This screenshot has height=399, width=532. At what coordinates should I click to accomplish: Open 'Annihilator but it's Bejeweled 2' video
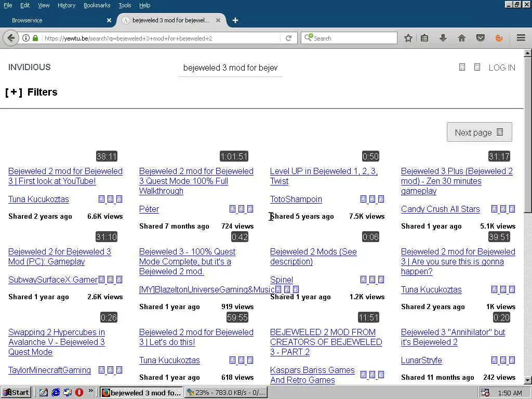(453, 337)
